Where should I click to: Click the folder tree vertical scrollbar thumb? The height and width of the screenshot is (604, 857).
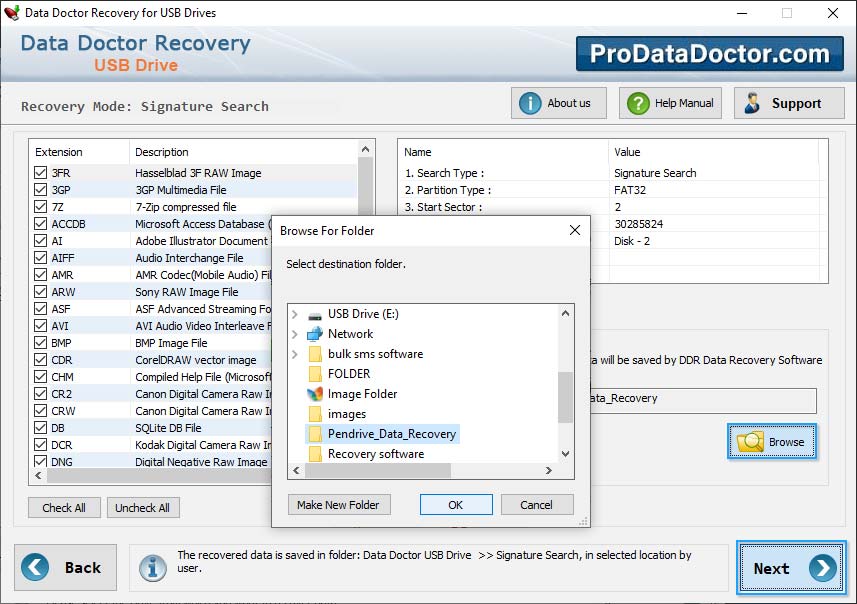pyautogui.click(x=566, y=397)
